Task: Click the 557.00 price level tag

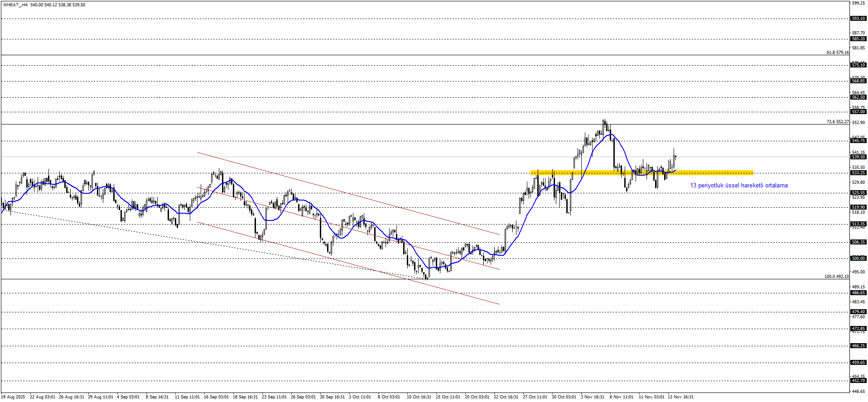Action: pos(858,112)
